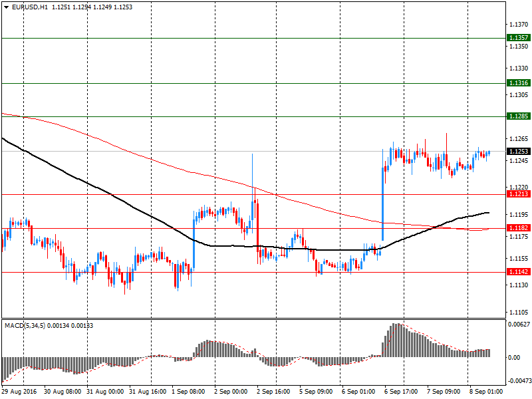This screenshot has height=399, width=532.
Task: Select the 1.1182 red level price label
Action: point(519,227)
